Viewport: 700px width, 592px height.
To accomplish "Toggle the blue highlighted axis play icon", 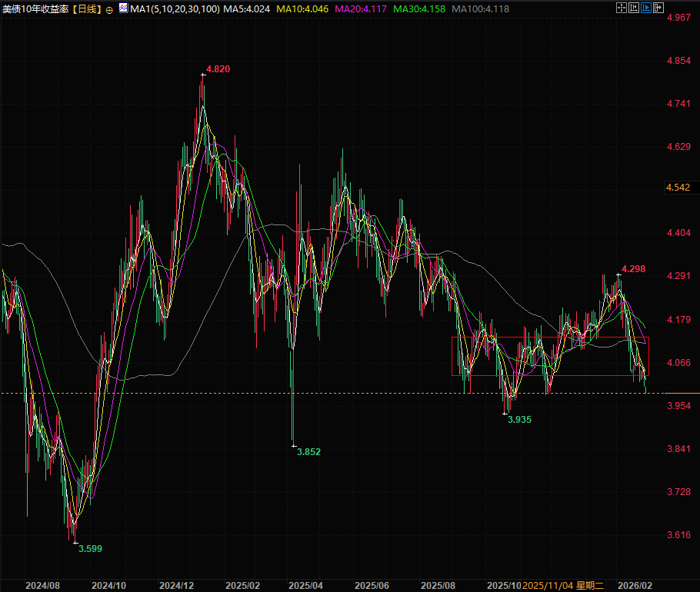I will (x=646, y=8).
